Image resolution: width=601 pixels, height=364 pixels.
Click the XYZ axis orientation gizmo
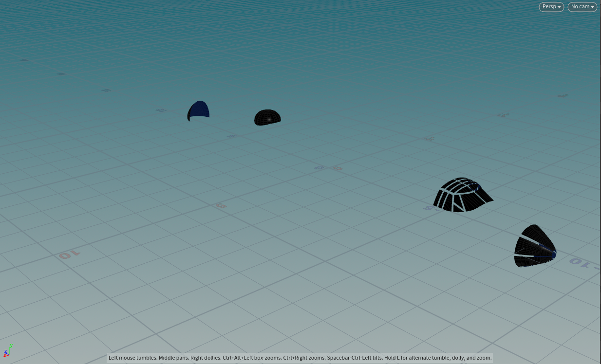click(x=8, y=351)
